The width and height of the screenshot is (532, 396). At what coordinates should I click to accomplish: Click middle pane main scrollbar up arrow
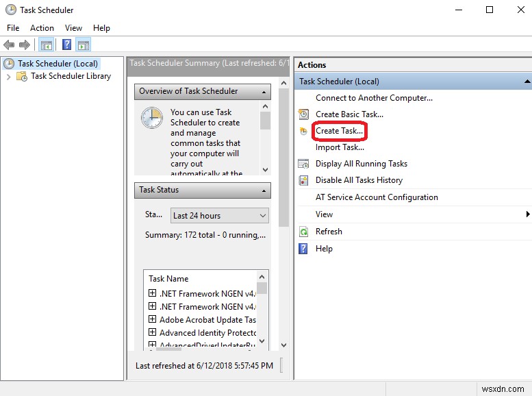pyautogui.click(x=284, y=83)
